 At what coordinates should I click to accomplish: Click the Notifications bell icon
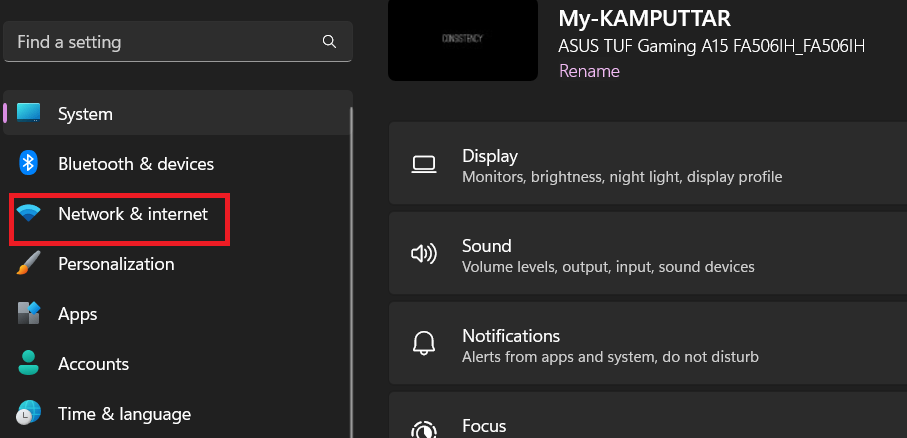tap(424, 346)
